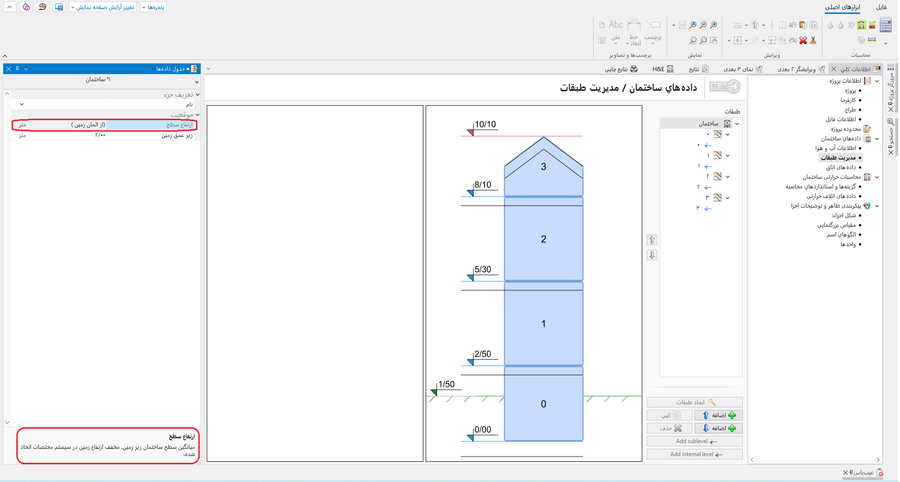This screenshot has width=900, height=482.
Task: Click the move-up arrow beside the diagram
Action: pos(652,240)
